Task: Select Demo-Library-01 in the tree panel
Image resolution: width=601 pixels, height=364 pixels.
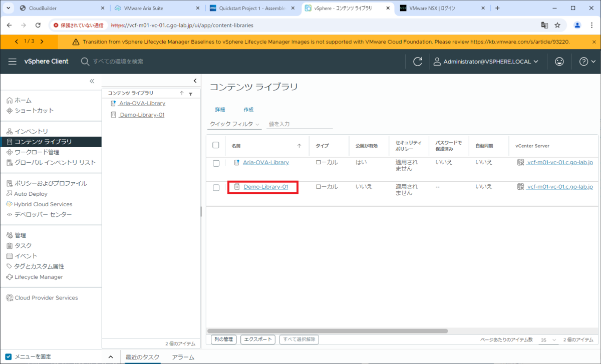Action: 142,115
